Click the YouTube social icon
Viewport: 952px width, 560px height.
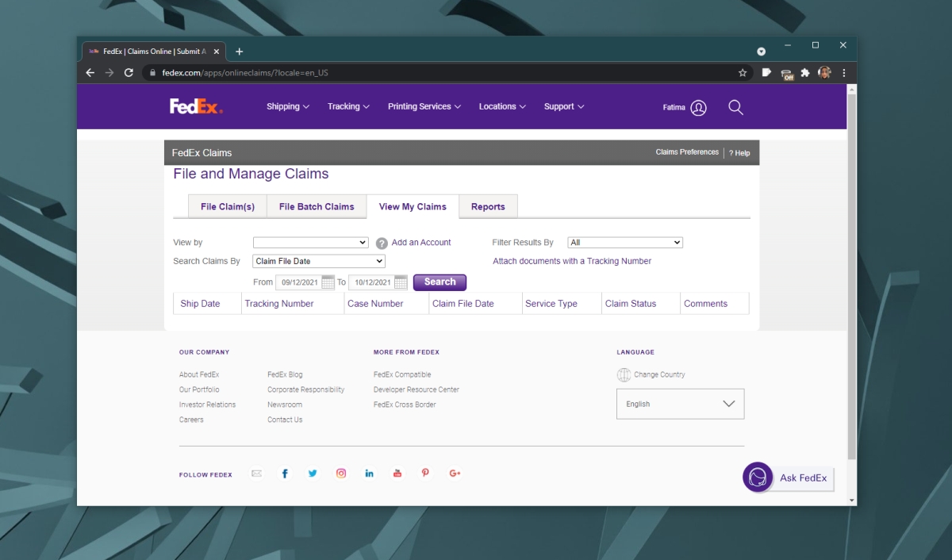[x=397, y=474]
